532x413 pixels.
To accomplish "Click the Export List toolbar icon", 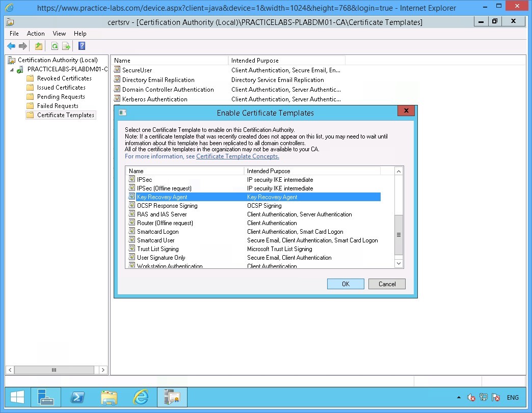I will click(x=66, y=46).
